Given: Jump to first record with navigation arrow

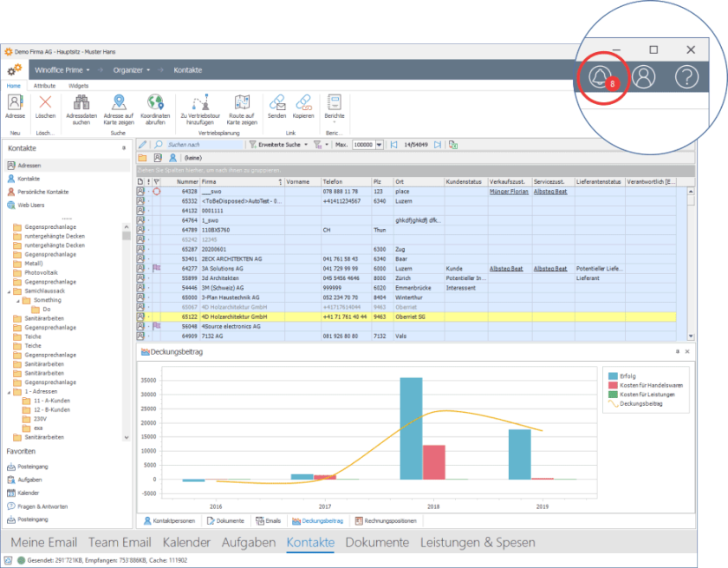Looking at the screenshot, I should click(393, 145).
